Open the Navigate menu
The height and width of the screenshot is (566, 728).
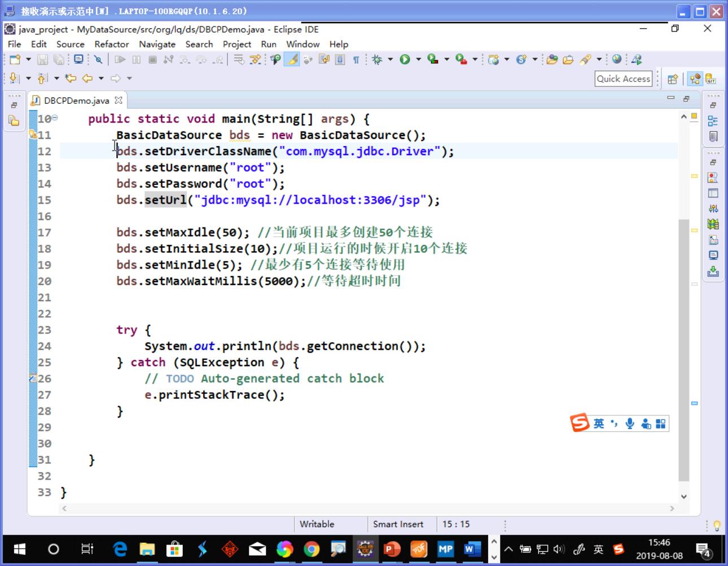coord(157,44)
